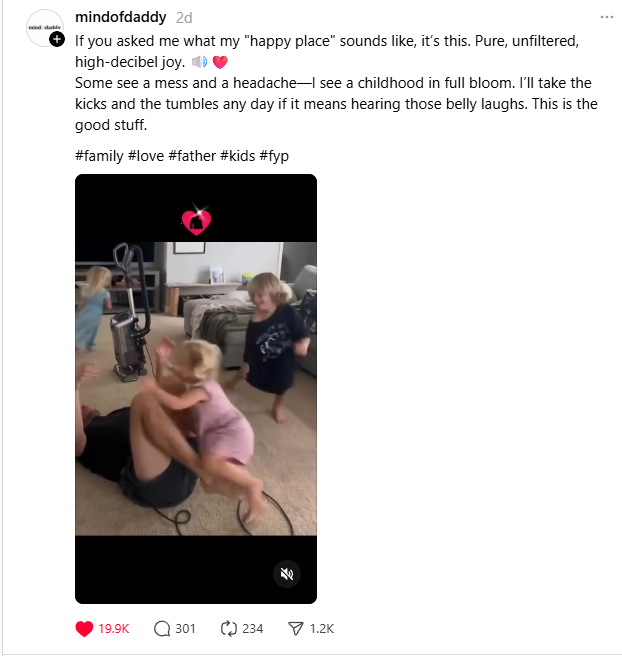Open replies with the comment bubble icon
The width and height of the screenshot is (622, 656).
(162, 629)
